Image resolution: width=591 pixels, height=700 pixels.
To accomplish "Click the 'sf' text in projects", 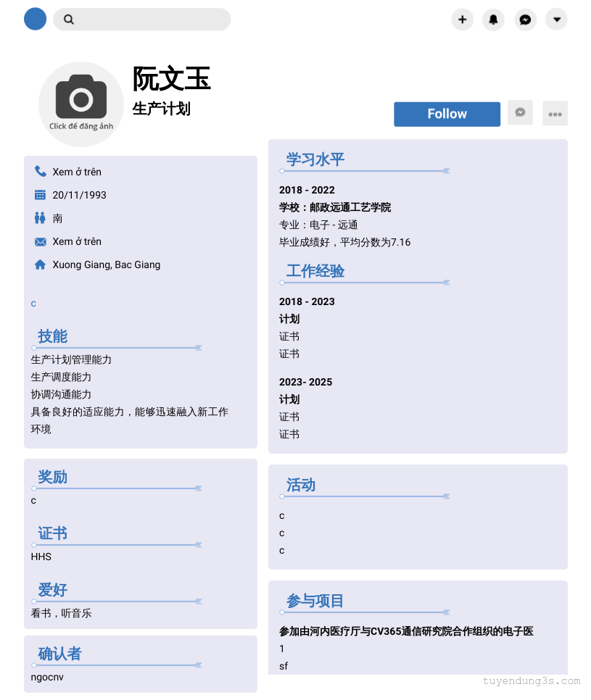I will tap(284, 666).
